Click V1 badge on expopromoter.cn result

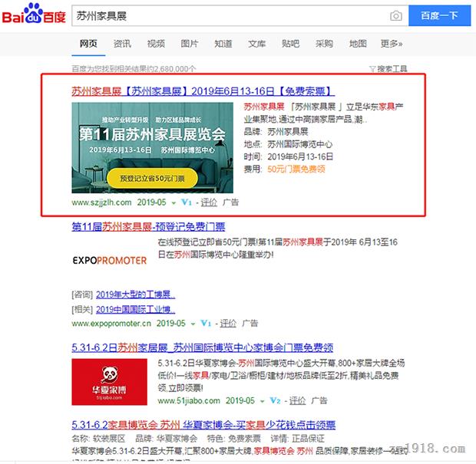point(206,324)
